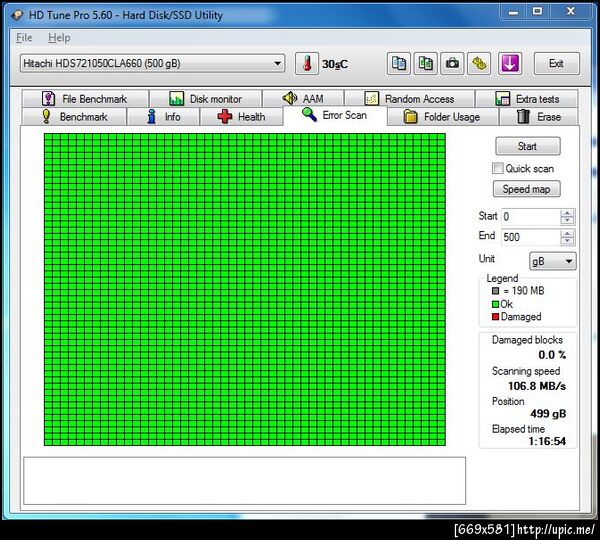Screen dimensions: 600x540
Task: Switch to the Disk monitor tab
Action: (x=205, y=99)
